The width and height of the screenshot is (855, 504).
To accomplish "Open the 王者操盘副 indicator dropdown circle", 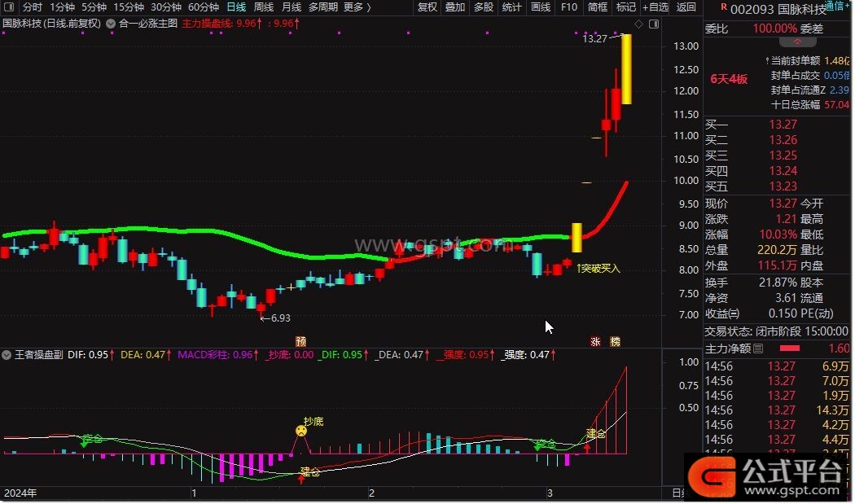I will coord(7,355).
